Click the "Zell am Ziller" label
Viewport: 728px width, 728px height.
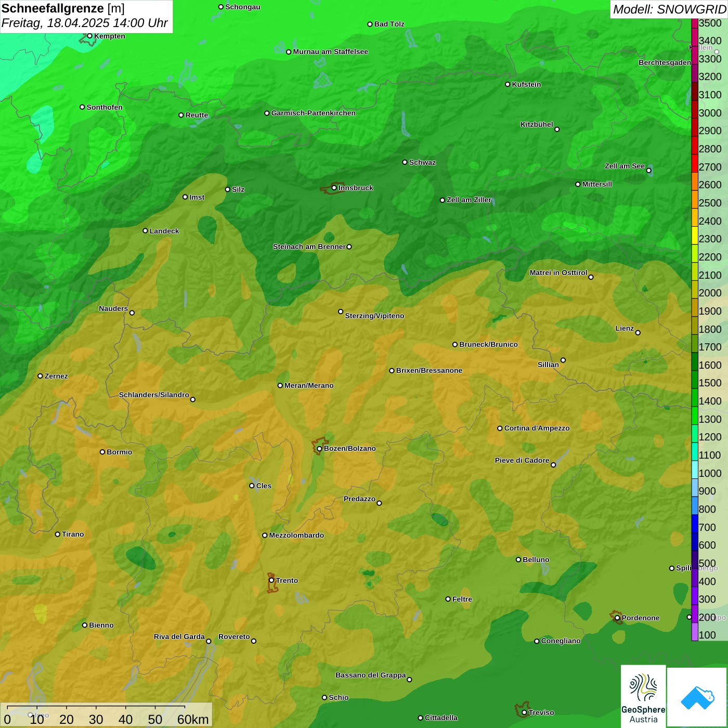click(469, 200)
